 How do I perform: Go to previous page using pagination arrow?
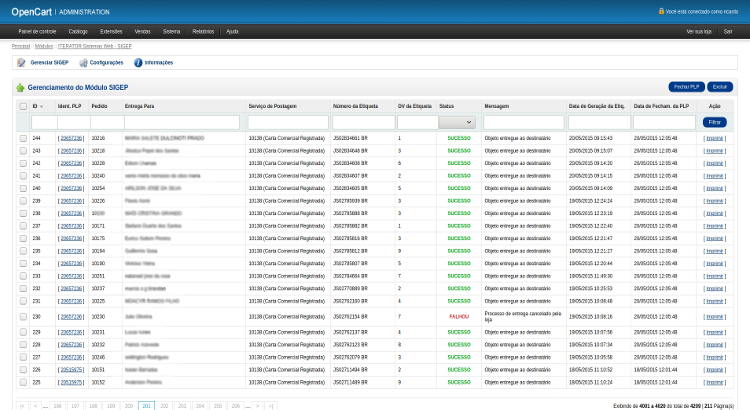[35, 406]
